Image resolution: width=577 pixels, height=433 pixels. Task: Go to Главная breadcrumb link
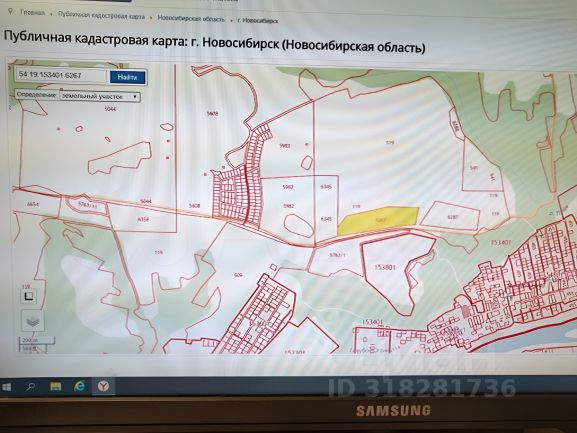click(x=32, y=13)
